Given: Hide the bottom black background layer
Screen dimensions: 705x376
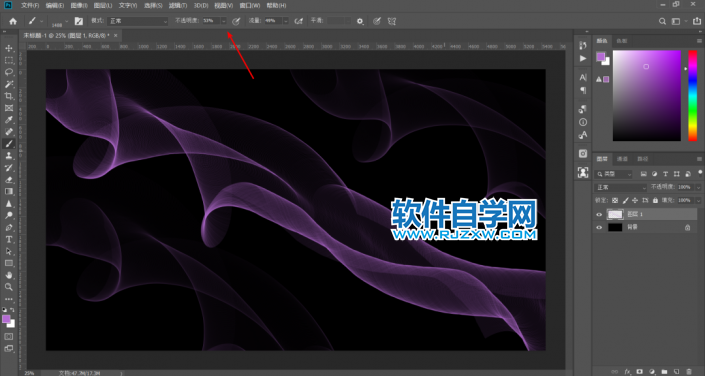Looking at the screenshot, I should 599,228.
